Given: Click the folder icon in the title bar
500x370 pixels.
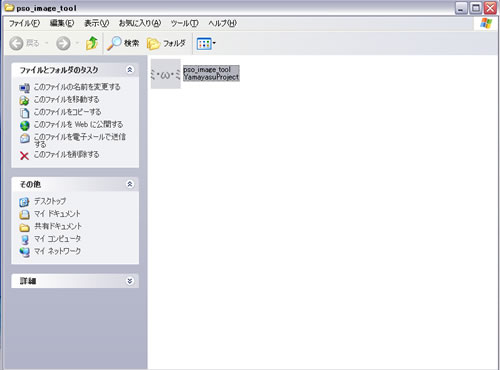Looking at the screenshot, I should (9, 7).
